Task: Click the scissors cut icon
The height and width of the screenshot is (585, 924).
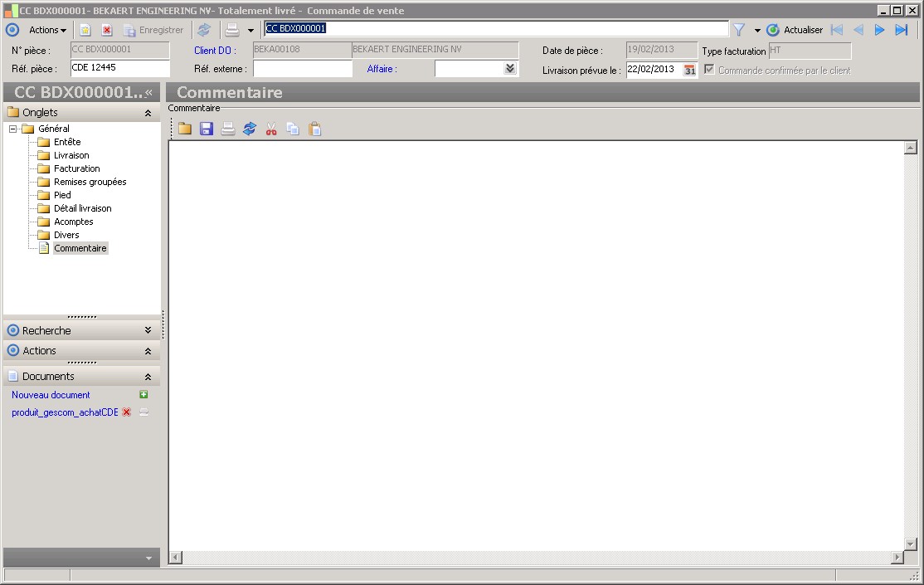Action: 271,129
